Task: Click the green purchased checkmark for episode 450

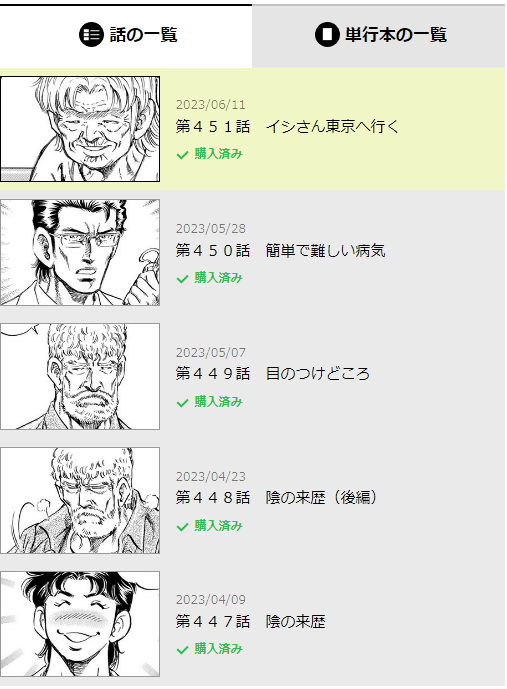Action: coord(182,279)
